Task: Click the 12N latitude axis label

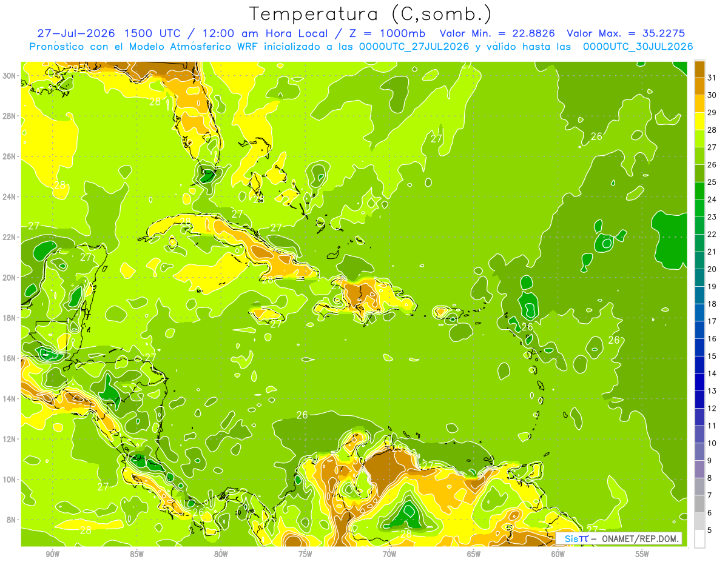Action: click(x=10, y=439)
